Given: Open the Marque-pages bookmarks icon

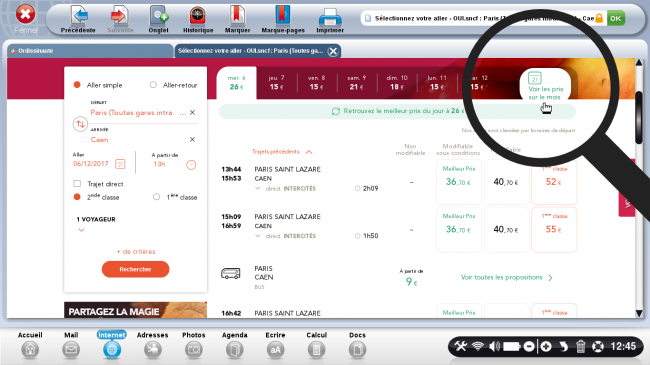Looking at the screenshot, I should tap(282, 15).
